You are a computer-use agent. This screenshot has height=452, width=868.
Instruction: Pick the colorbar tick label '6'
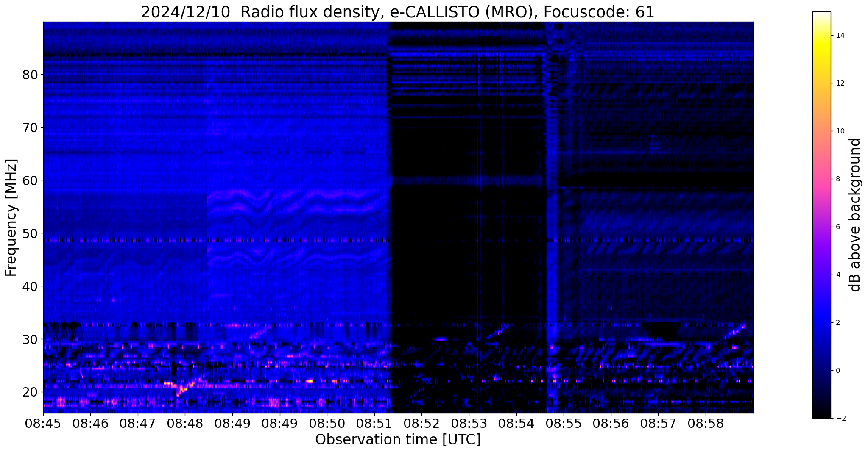[x=837, y=227]
